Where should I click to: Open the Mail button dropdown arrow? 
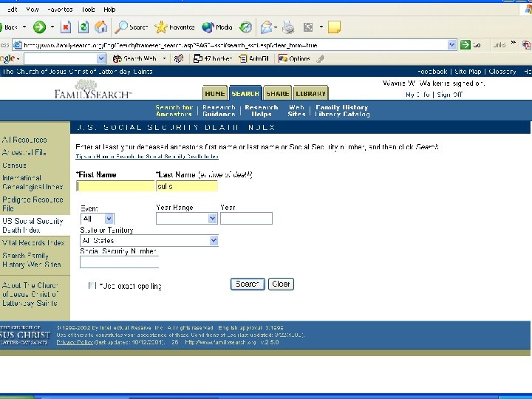[276, 27]
